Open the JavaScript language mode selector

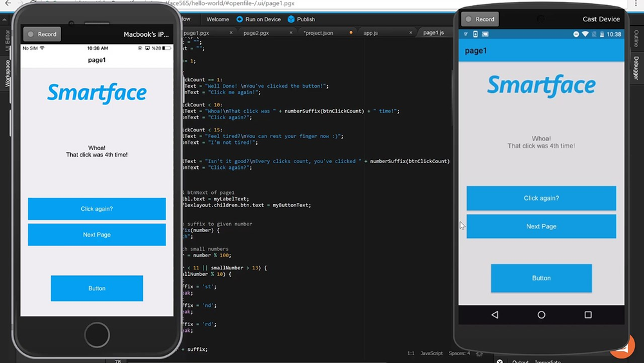[x=431, y=353]
